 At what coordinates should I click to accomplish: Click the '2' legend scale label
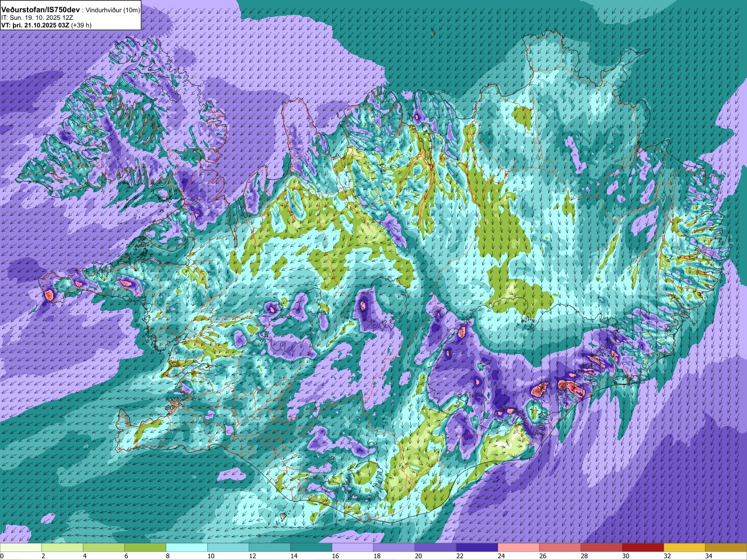click(x=43, y=556)
